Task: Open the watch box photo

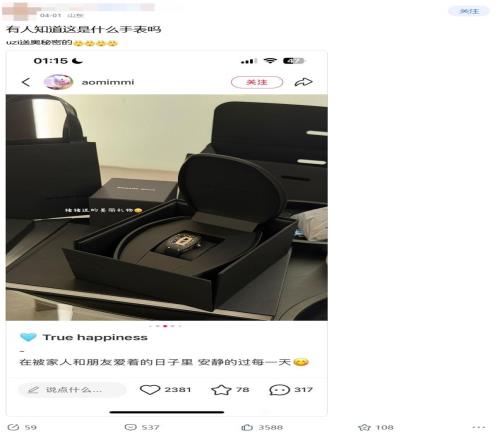Action: [x=167, y=207]
